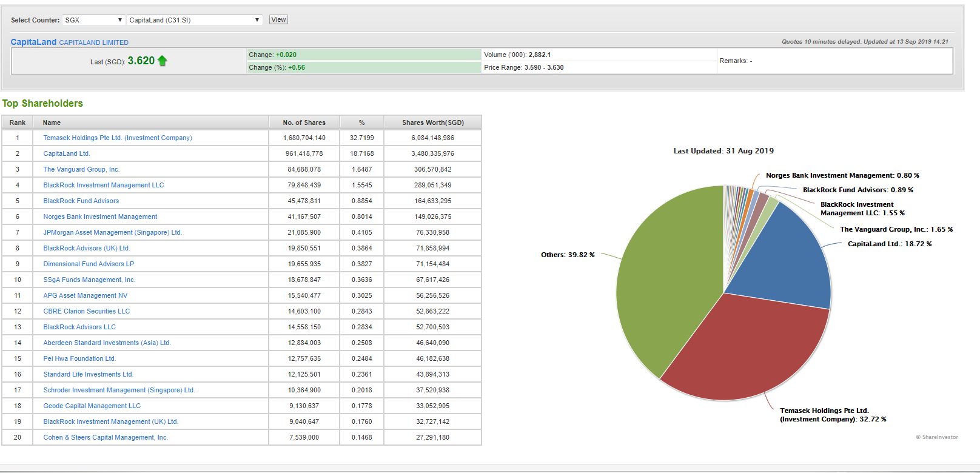Open CapitaLand Ltd. shareholder link in table
This screenshot has height=473, width=980.
pyautogui.click(x=67, y=153)
